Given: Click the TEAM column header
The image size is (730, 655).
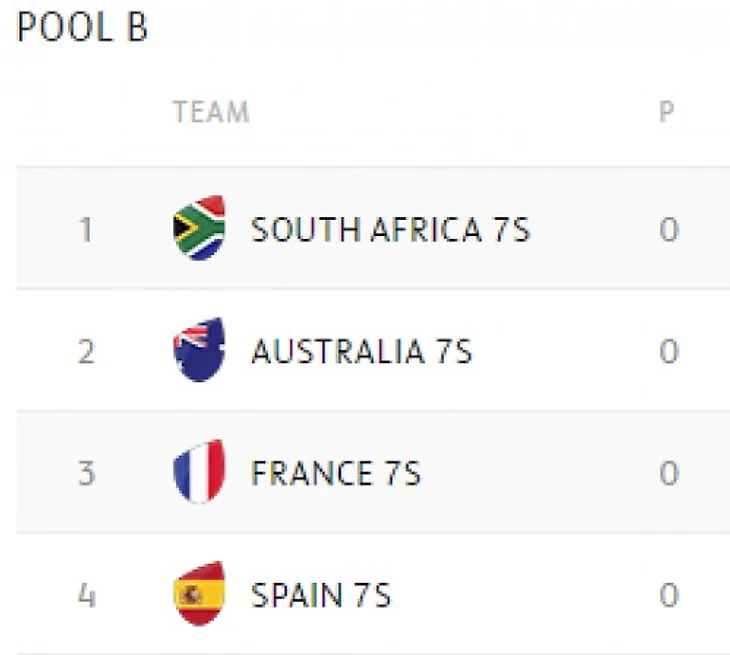Looking at the screenshot, I should pos(210,111).
